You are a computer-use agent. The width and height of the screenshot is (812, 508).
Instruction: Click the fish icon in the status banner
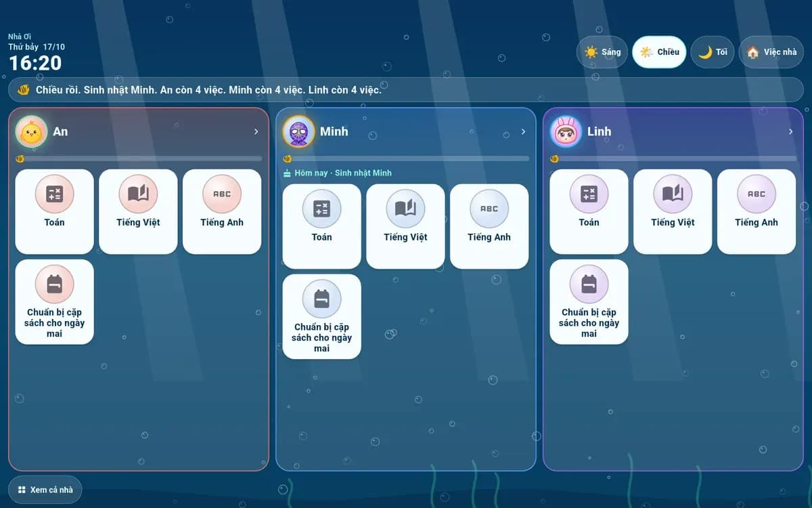tap(24, 89)
